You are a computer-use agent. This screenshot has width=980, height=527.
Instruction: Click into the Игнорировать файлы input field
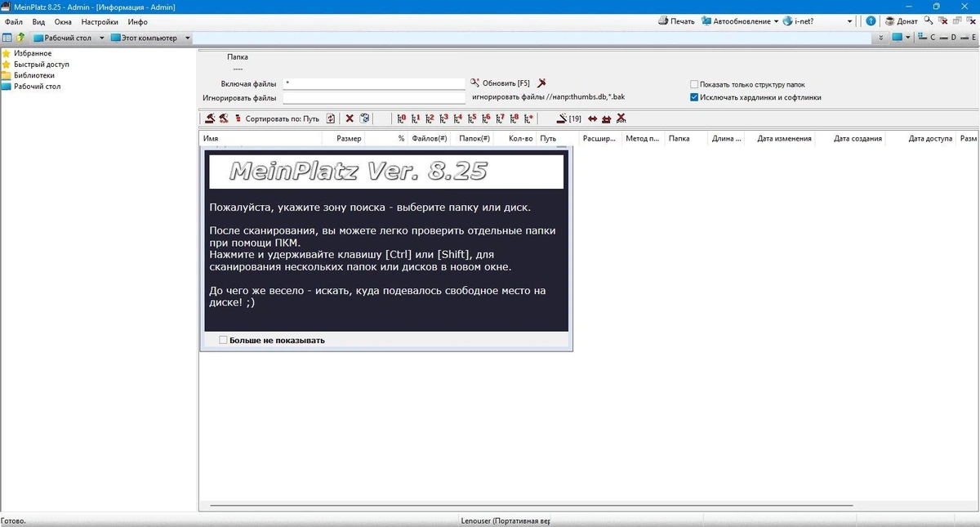[373, 98]
